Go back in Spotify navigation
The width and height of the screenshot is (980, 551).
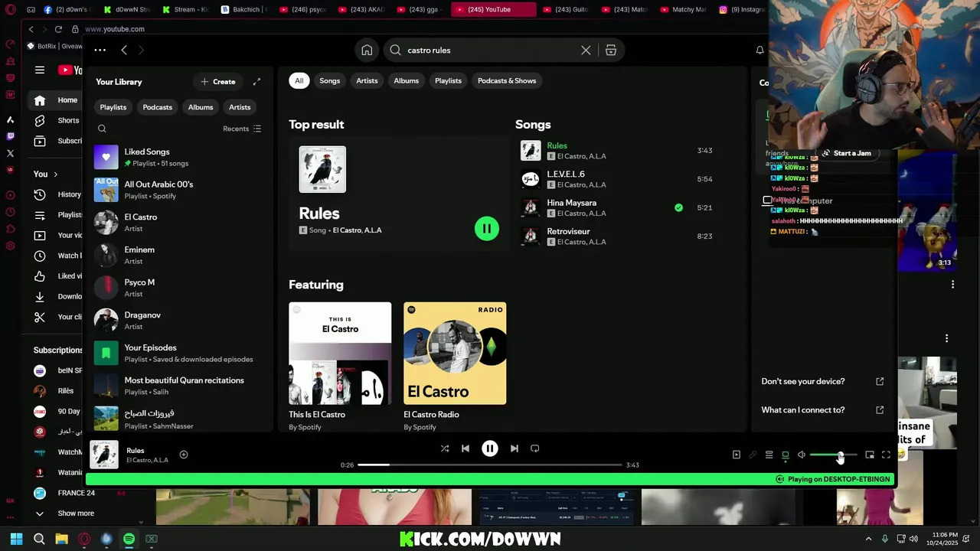pos(124,50)
